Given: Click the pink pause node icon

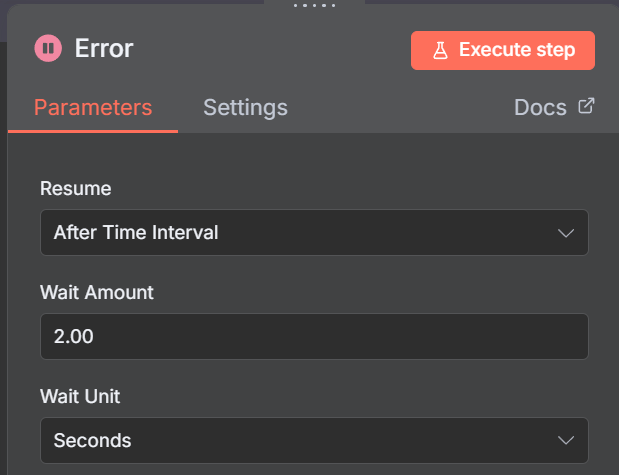Looking at the screenshot, I should 48,48.
